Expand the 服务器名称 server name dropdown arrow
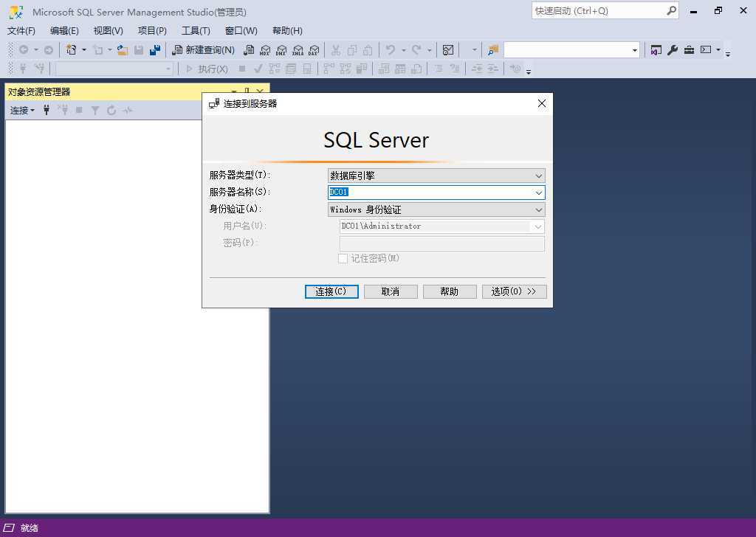 coord(538,193)
